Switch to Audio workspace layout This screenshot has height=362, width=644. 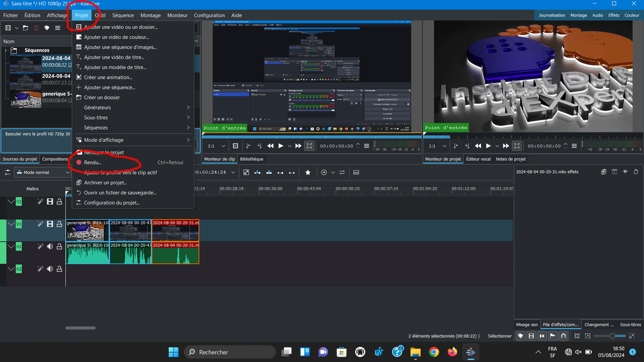(597, 15)
